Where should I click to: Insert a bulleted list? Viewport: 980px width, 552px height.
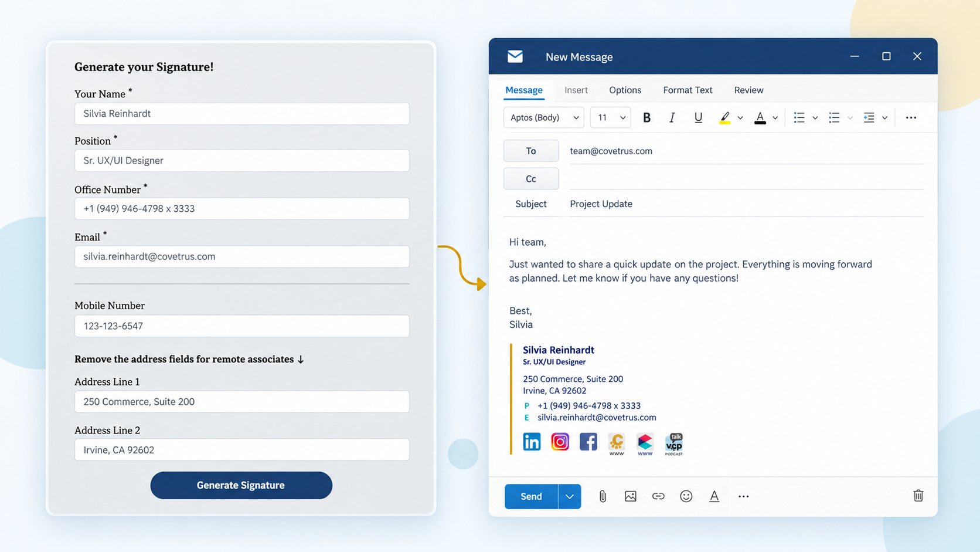799,118
